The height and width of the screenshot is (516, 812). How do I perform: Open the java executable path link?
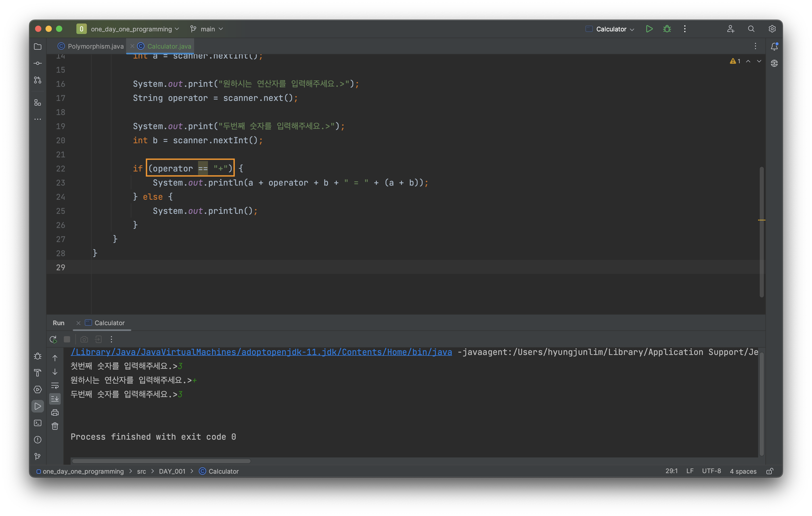tap(261, 352)
